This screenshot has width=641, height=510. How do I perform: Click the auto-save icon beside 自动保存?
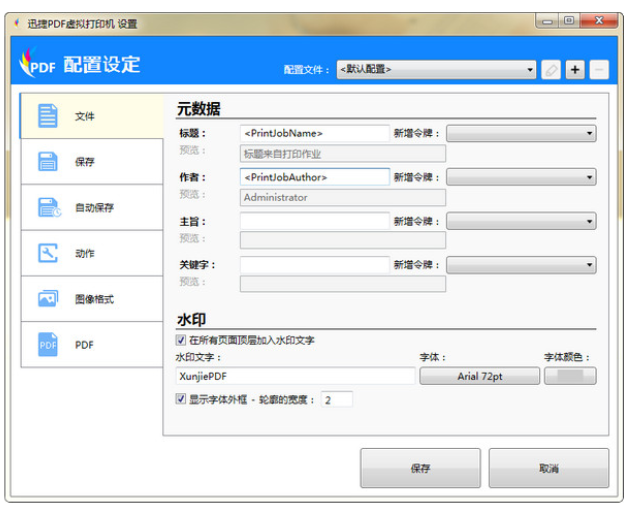49,208
